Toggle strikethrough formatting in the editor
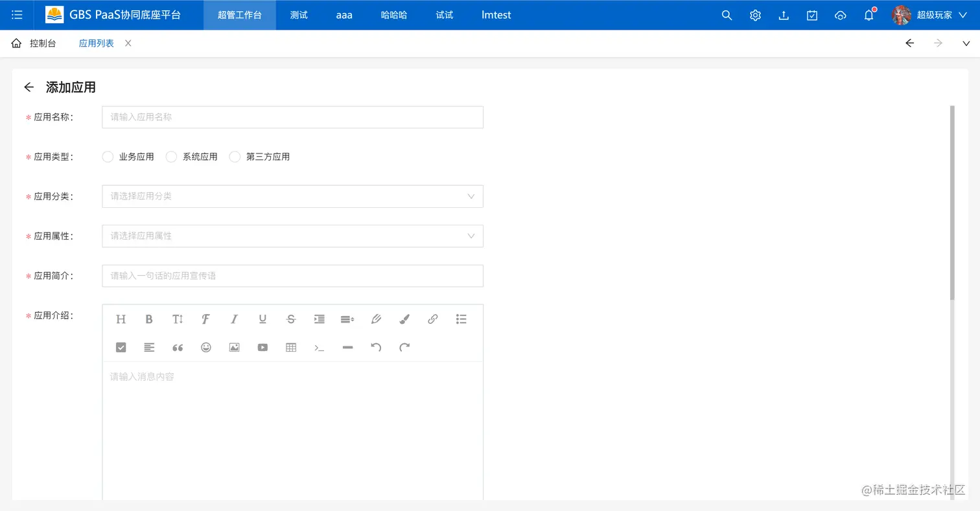980x511 pixels. 291,319
